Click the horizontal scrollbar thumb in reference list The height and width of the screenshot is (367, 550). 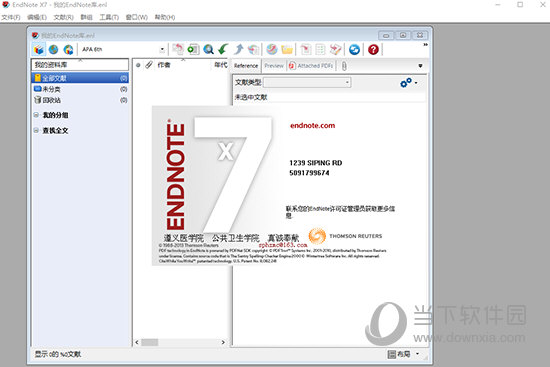150,342
